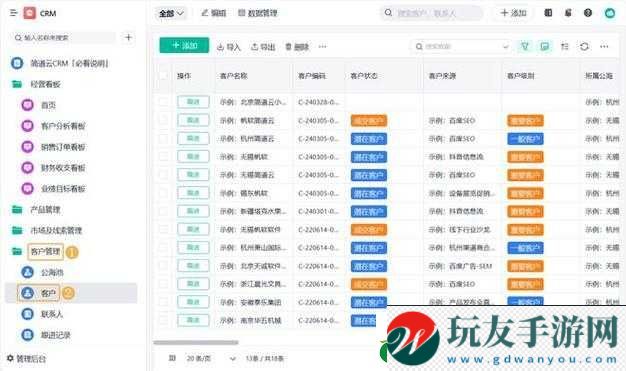Open the 全部 view dropdown
The image size is (626, 371).
tap(171, 13)
